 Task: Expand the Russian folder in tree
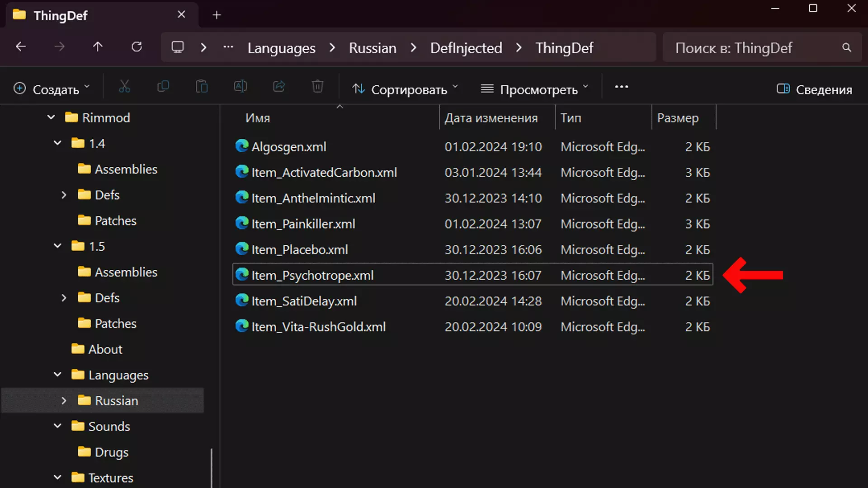64,401
